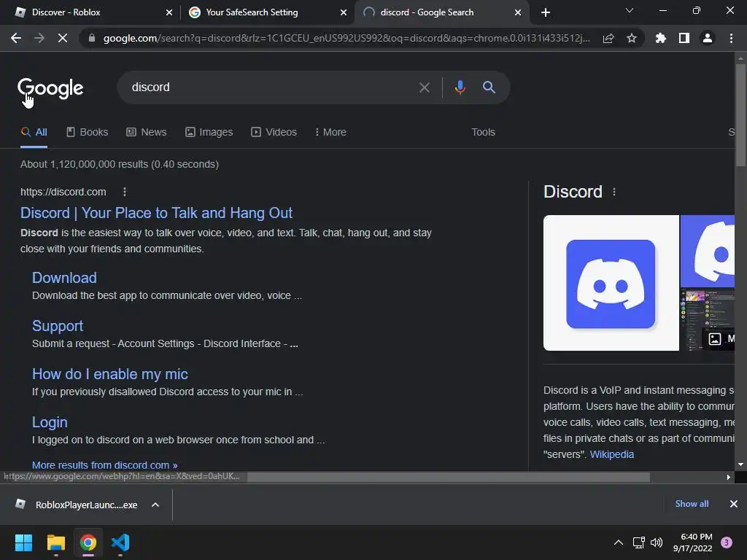Open the taskbar clock and date
Image resolution: width=747 pixels, height=560 pixels.
(692, 542)
